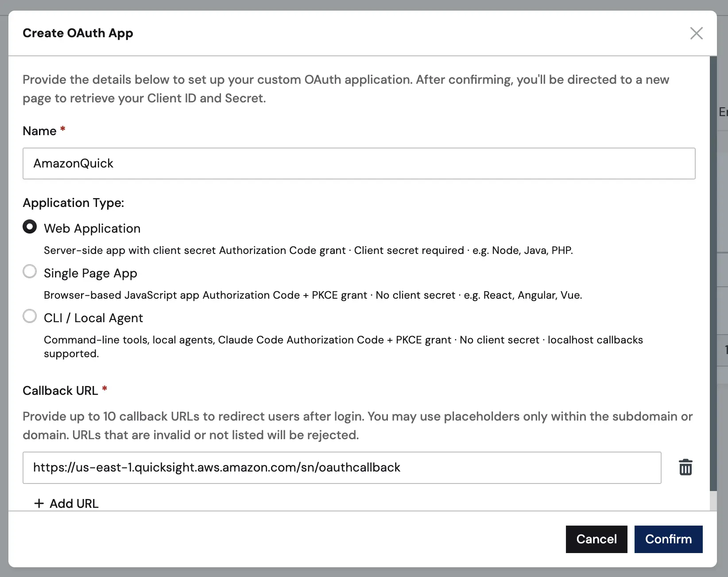Viewport: 728px width, 577px height.
Task: Delete the quicksight callback URL via trash icon
Action: click(685, 467)
